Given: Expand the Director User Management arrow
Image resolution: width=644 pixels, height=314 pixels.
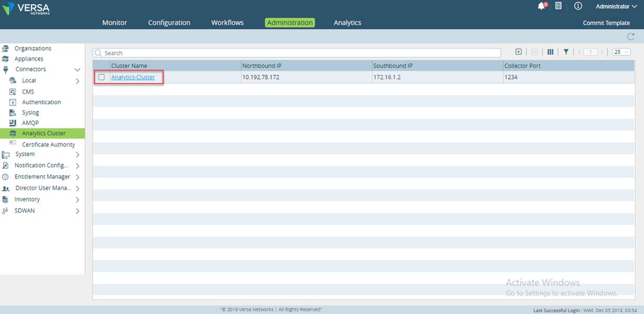Looking at the screenshot, I should click(x=78, y=188).
